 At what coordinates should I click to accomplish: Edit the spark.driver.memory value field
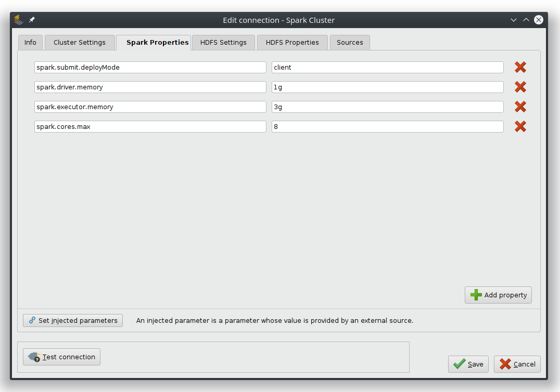tap(387, 87)
